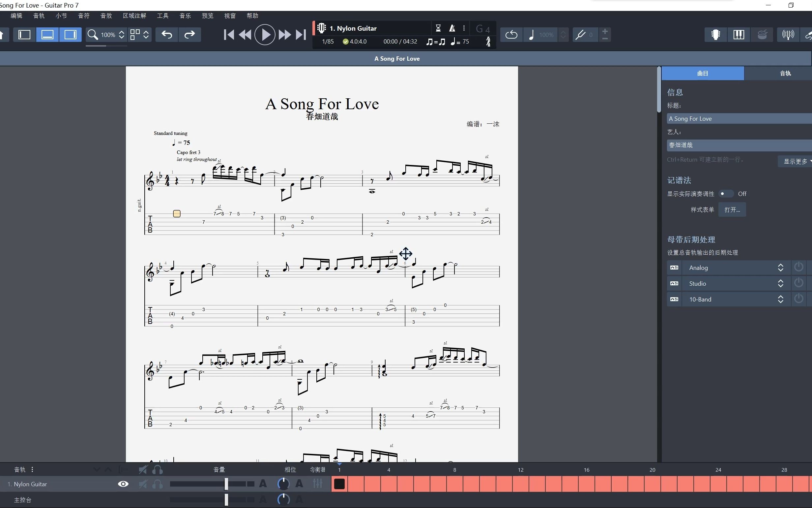Enable loop playback
Screen dimensions: 812x508
511,35
